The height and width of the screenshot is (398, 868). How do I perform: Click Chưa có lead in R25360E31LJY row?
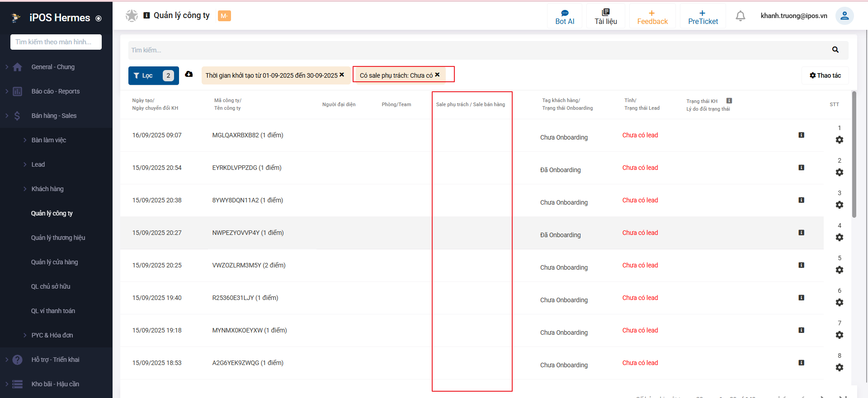pyautogui.click(x=640, y=298)
